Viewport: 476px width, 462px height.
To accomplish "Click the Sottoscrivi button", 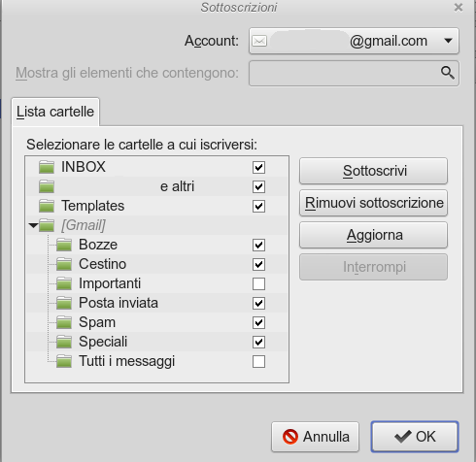I will tap(373, 171).
